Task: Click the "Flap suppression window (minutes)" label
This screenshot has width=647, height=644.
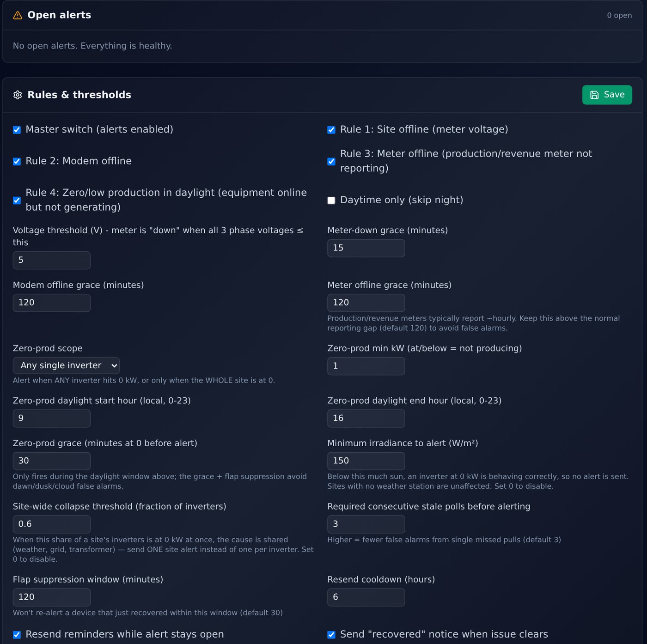Action: point(88,579)
